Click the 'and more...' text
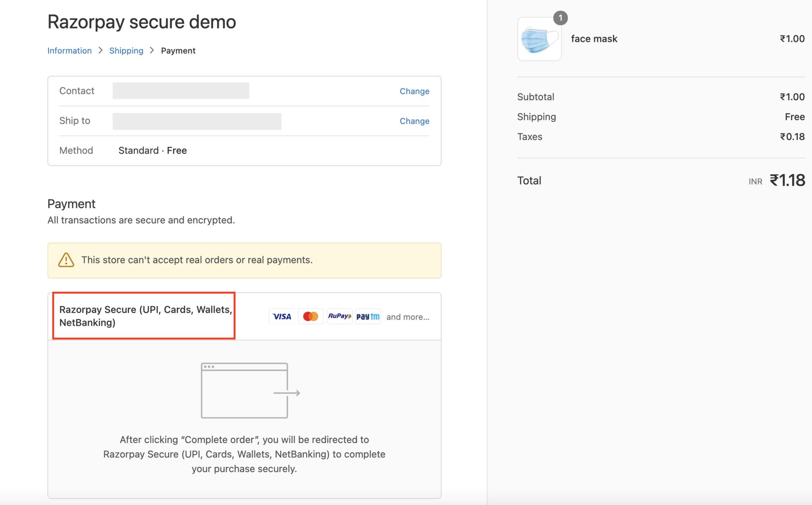This screenshot has height=505, width=812. [x=408, y=317]
